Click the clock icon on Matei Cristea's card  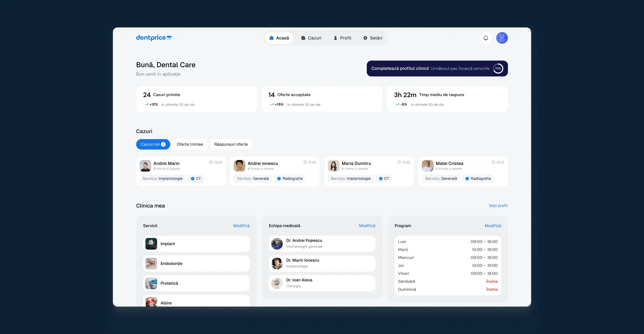click(493, 162)
